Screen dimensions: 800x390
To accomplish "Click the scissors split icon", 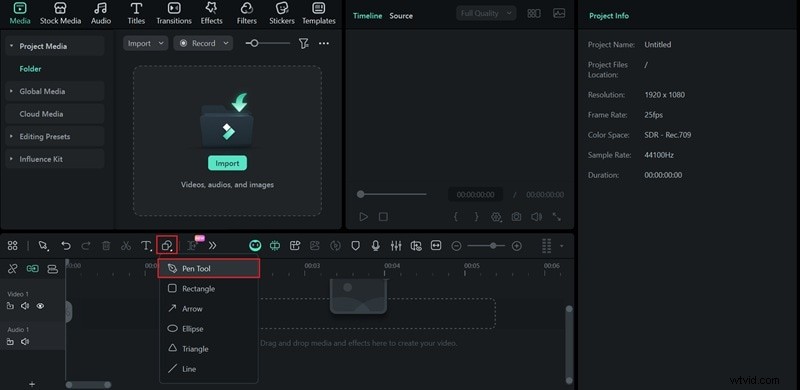I will [126, 246].
